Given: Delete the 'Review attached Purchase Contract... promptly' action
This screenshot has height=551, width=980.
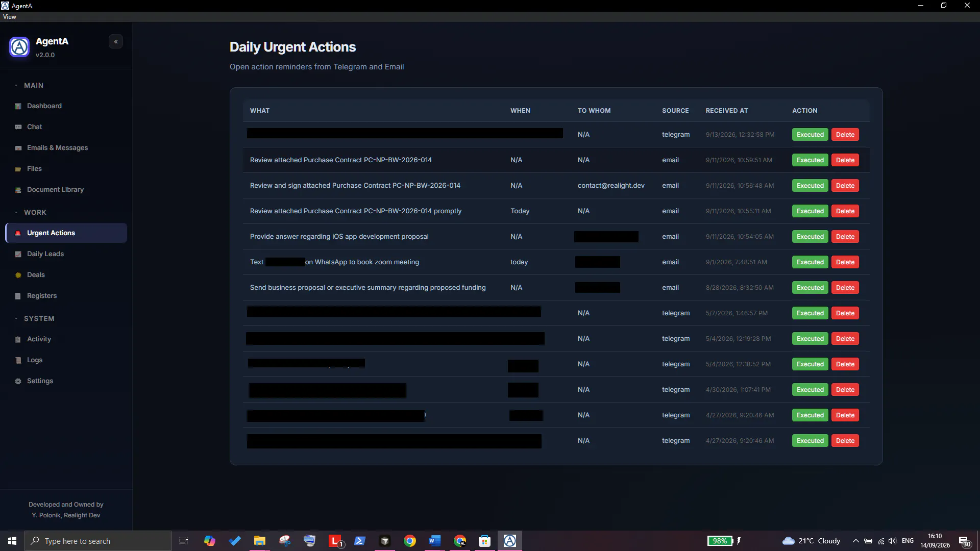Looking at the screenshot, I should click(x=845, y=211).
